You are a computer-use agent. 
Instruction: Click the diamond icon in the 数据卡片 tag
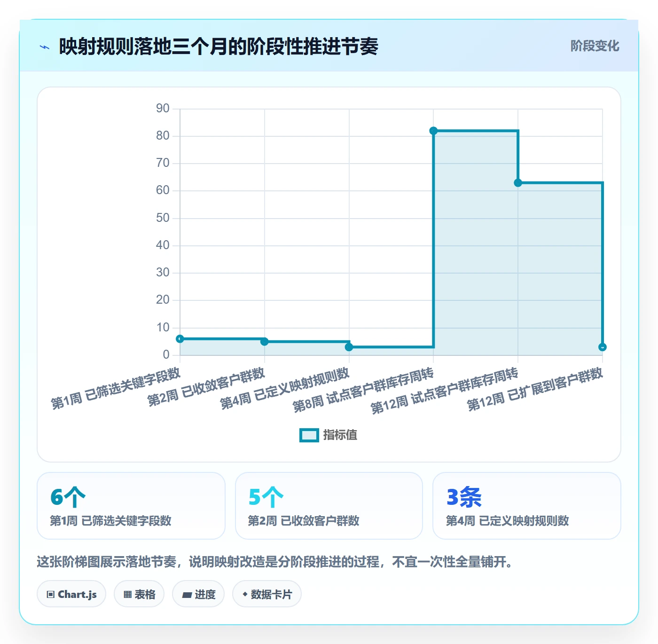coord(245,594)
